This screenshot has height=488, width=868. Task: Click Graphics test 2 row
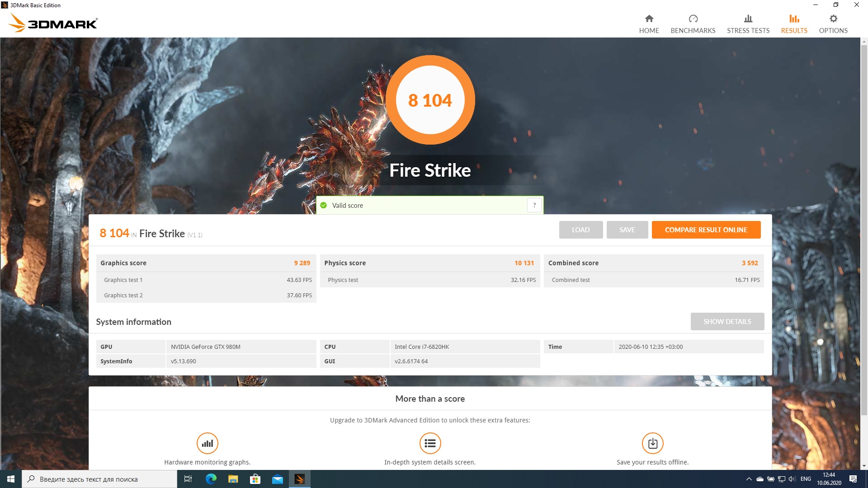(x=206, y=295)
